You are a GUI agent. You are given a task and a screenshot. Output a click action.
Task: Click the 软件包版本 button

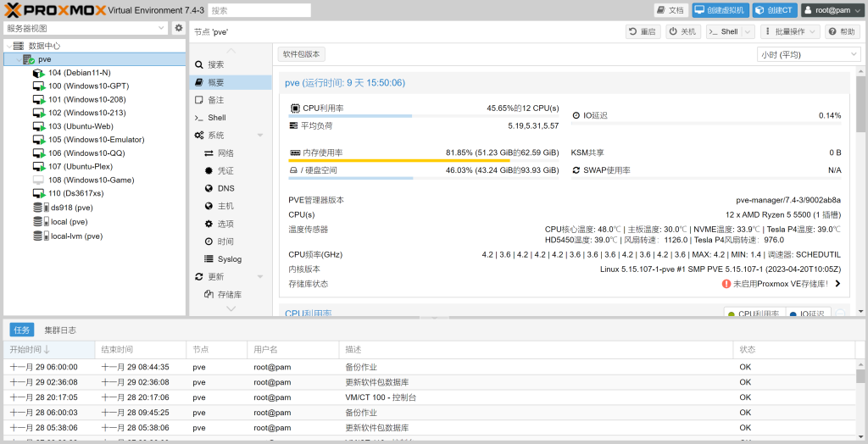click(x=301, y=54)
